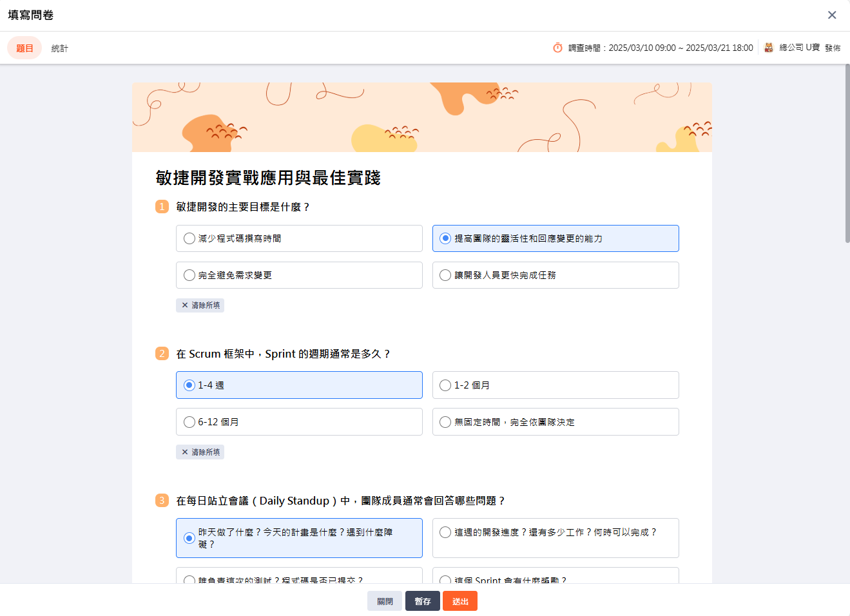Switch to the 題目 tab
The width and height of the screenshot is (850, 616).
point(24,48)
